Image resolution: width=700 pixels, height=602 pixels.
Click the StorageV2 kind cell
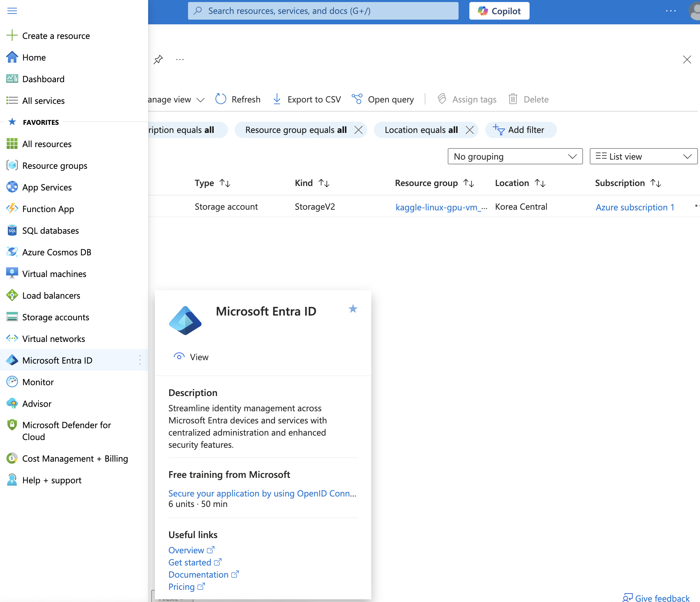315,206
